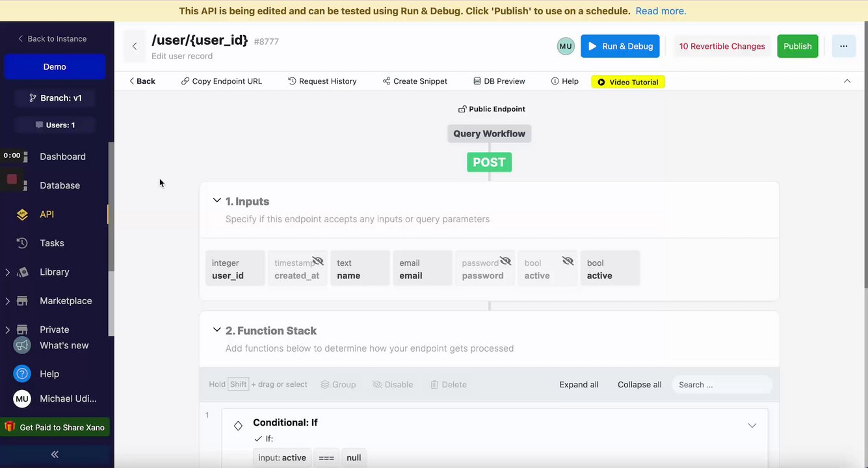The height and width of the screenshot is (468, 868).
Task: Collapse the 1. Inputs section
Action: (217, 201)
